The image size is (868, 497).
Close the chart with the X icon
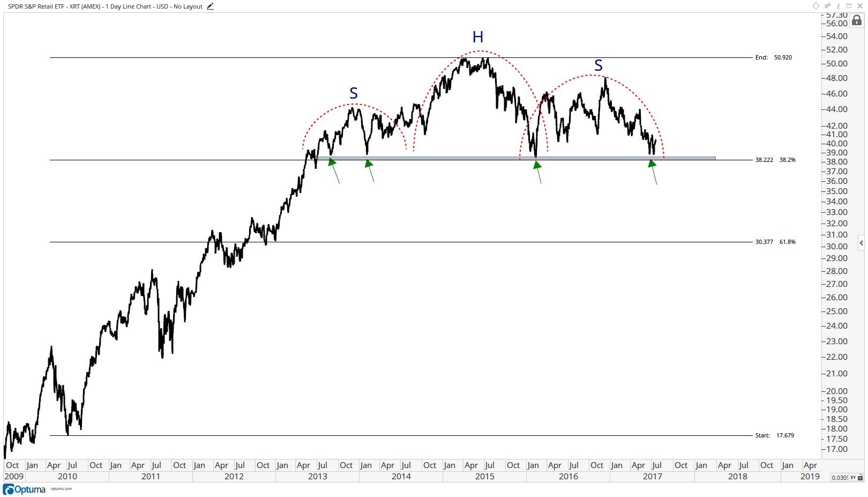[859, 6]
